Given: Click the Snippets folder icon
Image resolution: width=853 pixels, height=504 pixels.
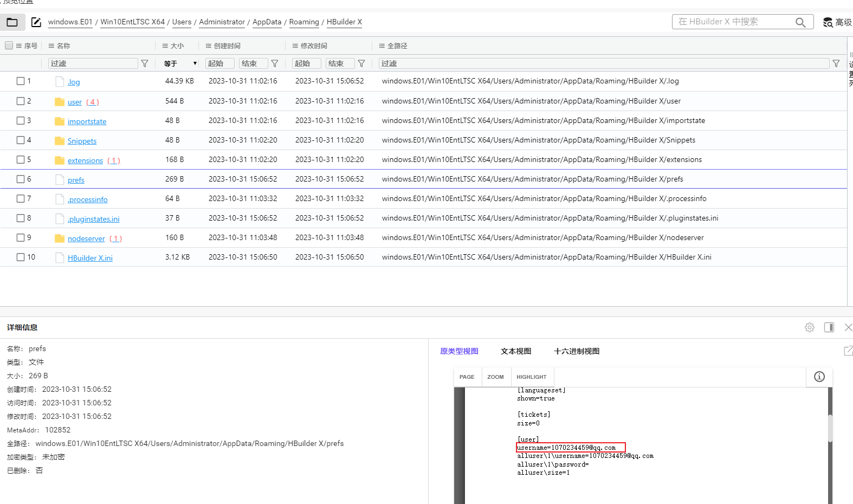Looking at the screenshot, I should pos(60,140).
